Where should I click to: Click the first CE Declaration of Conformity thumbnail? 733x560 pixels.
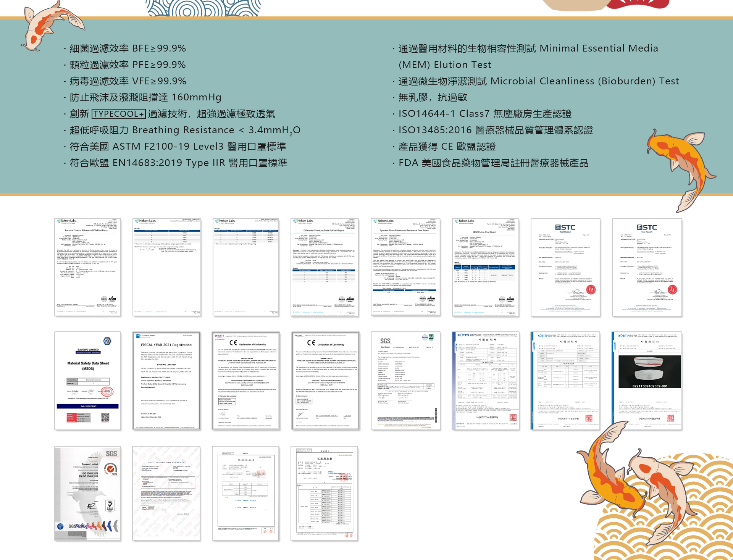point(246,381)
